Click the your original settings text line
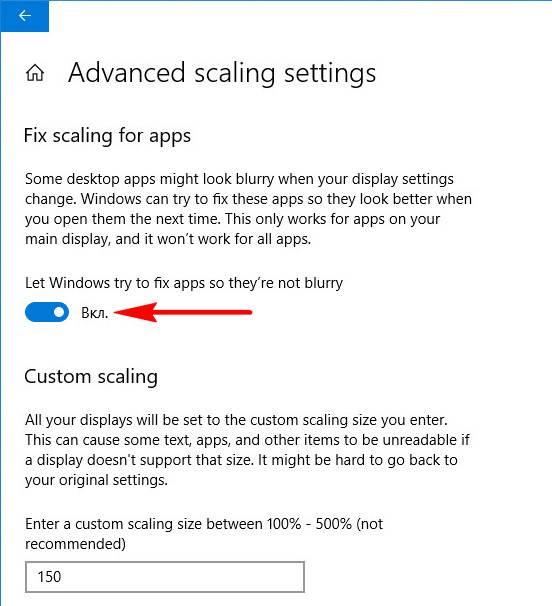 pyautogui.click(x=96, y=480)
